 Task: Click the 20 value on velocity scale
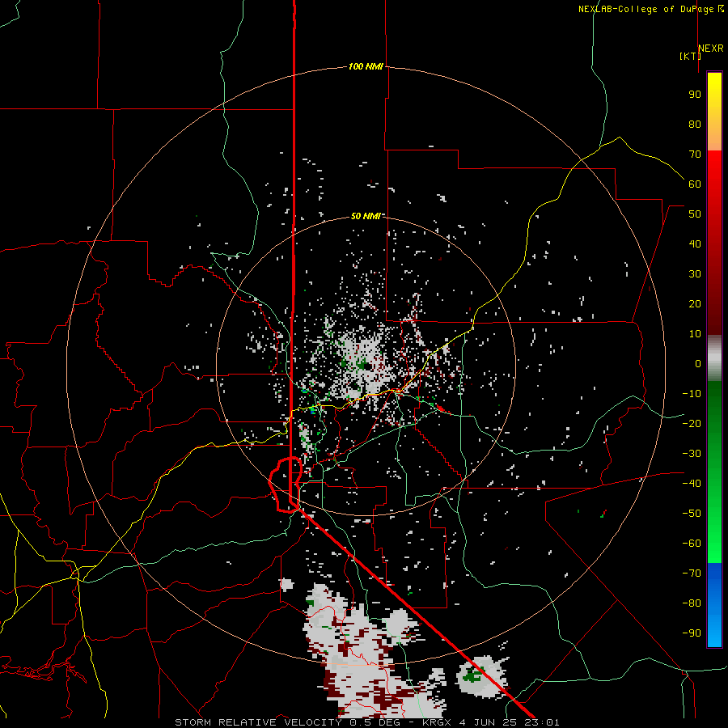pyautogui.click(x=695, y=303)
